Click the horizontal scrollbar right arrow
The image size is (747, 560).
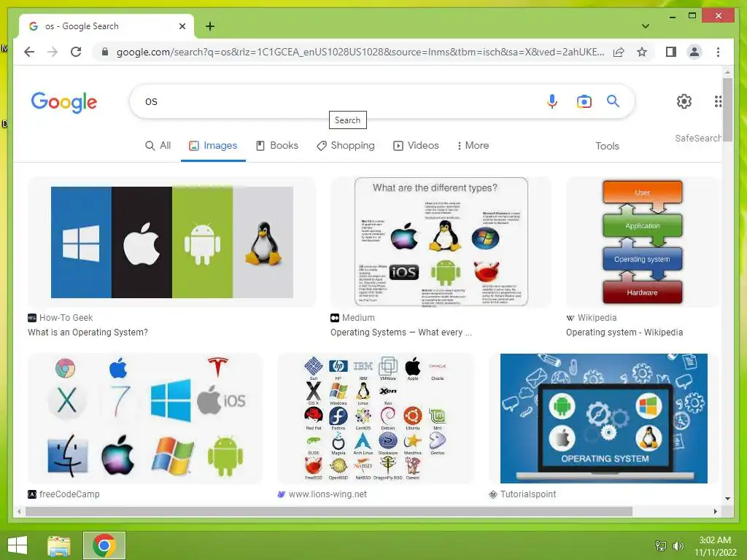pos(715,511)
